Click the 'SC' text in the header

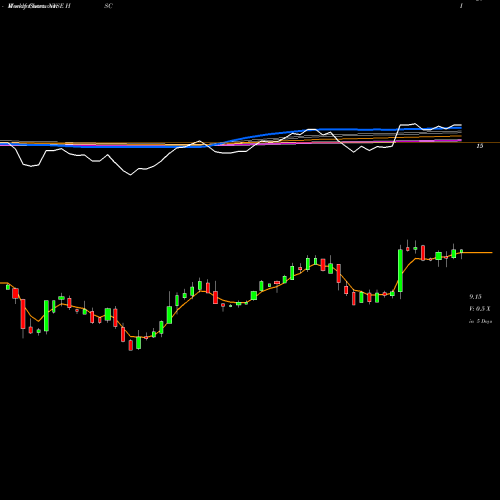point(108,6)
